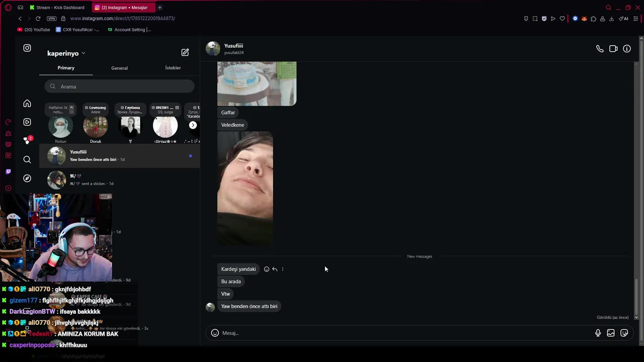Open Yusufiiii conversation in list

119,156
